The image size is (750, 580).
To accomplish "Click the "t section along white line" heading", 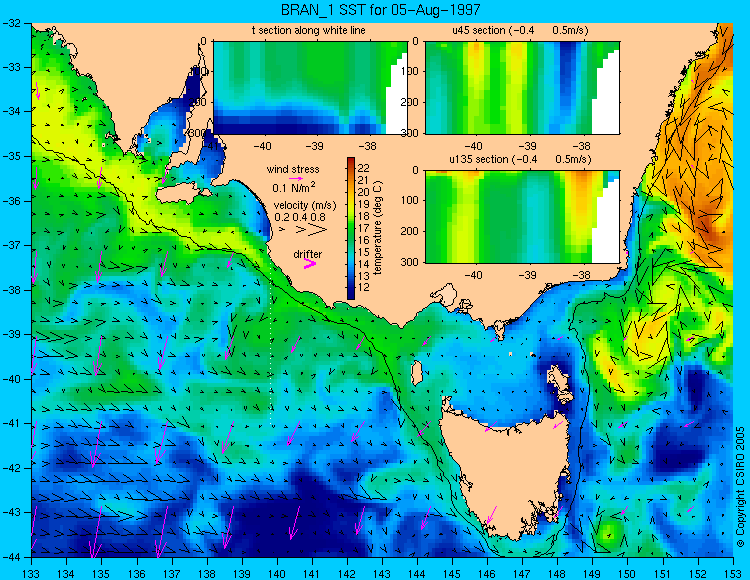I will (309, 31).
